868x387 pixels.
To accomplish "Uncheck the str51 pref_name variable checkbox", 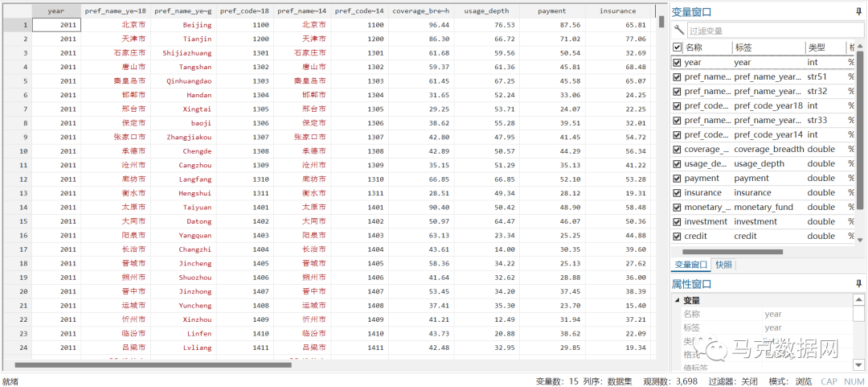I will point(677,77).
